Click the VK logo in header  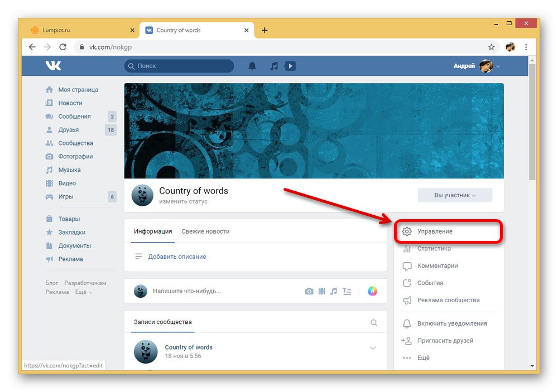point(54,66)
